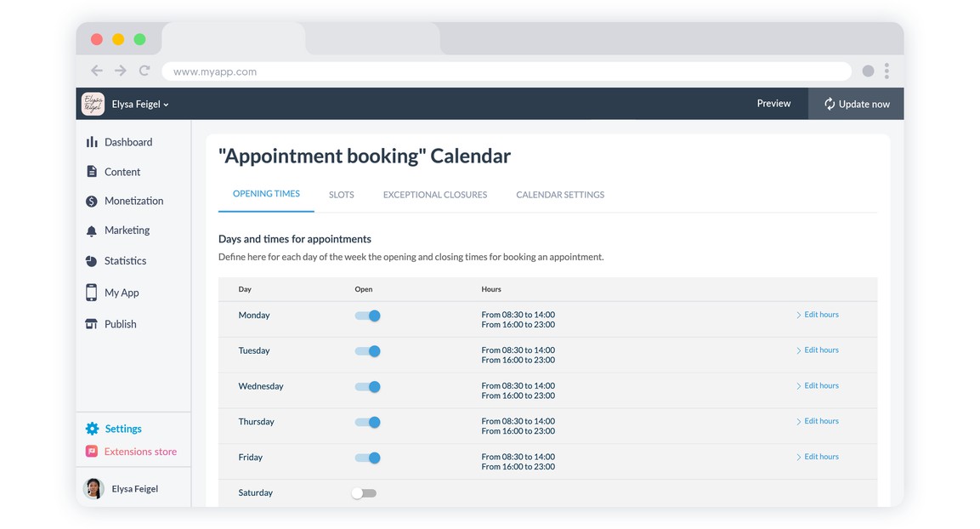Click the browser address bar
The width and height of the screenshot is (980, 529).
coord(506,72)
